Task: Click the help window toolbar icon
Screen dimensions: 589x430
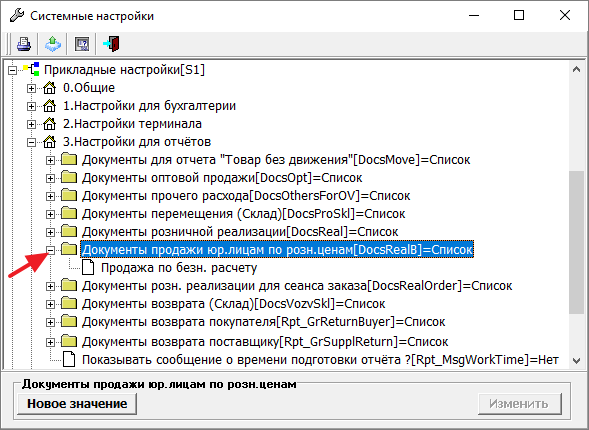Action: [x=82, y=44]
